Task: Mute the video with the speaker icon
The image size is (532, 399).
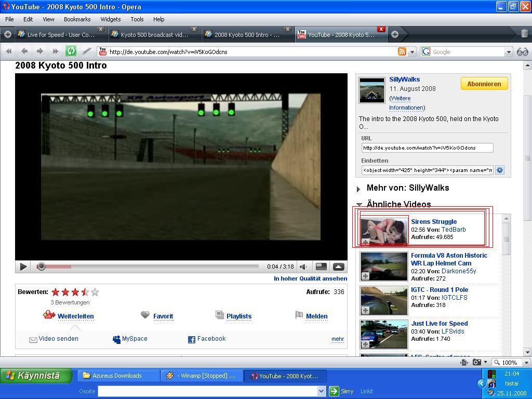Action: click(303, 267)
